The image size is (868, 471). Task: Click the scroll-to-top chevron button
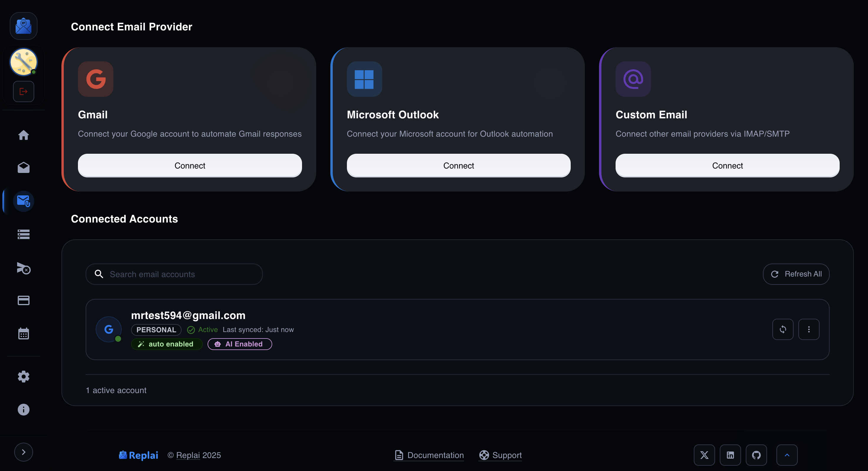pyautogui.click(x=787, y=455)
